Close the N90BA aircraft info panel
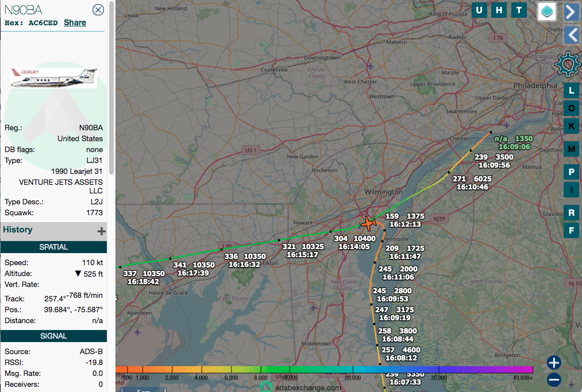 click(98, 10)
